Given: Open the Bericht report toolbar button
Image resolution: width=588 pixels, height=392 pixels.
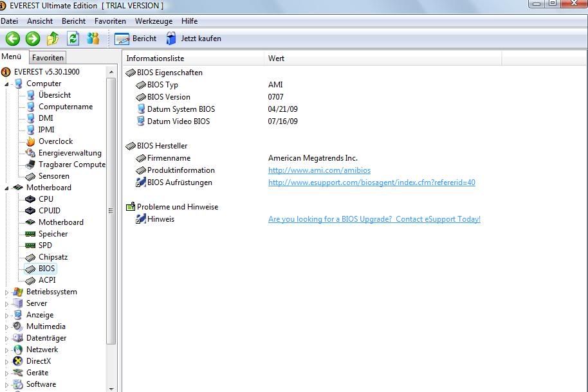Looking at the screenshot, I should (135, 39).
